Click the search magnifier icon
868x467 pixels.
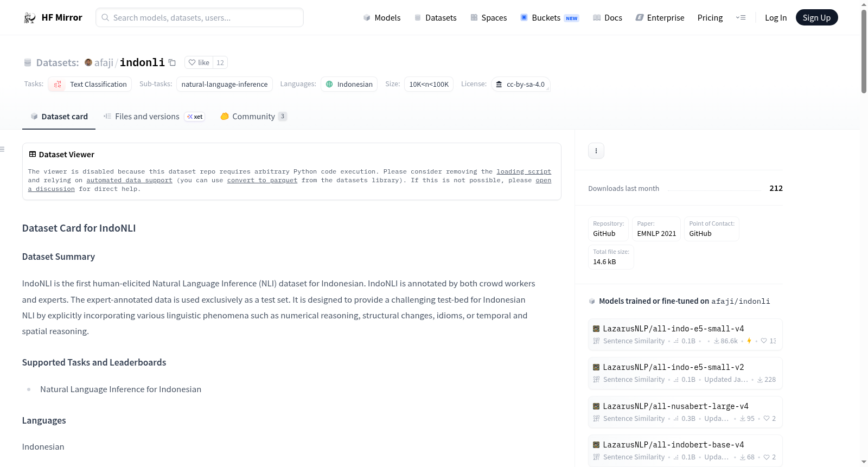[105, 17]
